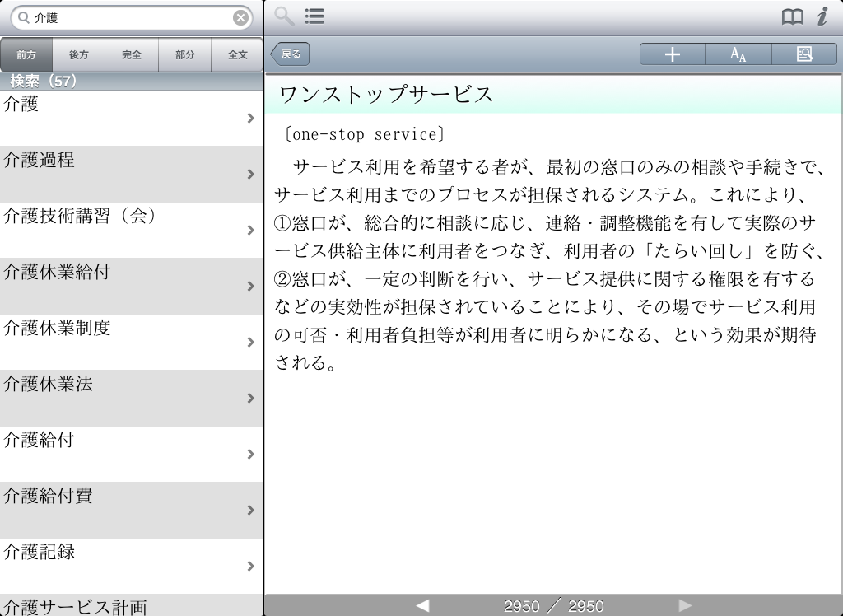Go to next entry with right arrow
843x616 pixels.
685,606
